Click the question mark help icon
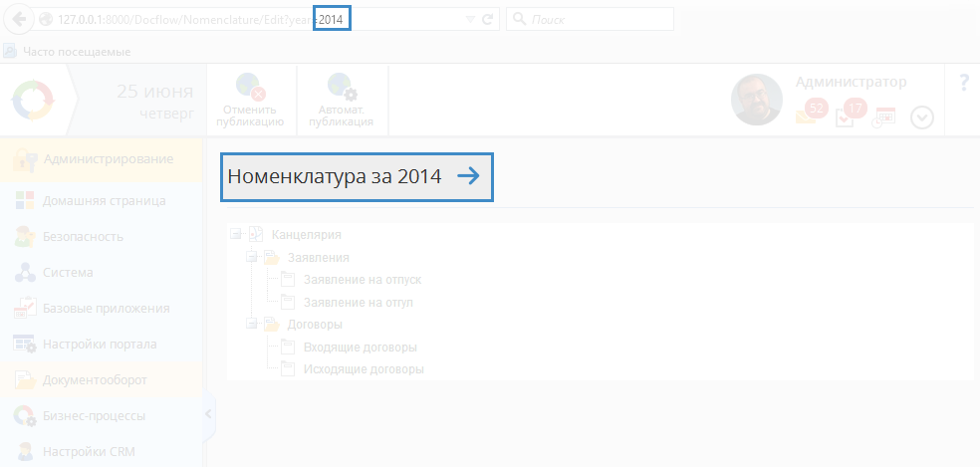This screenshot has height=467, width=980. click(963, 84)
